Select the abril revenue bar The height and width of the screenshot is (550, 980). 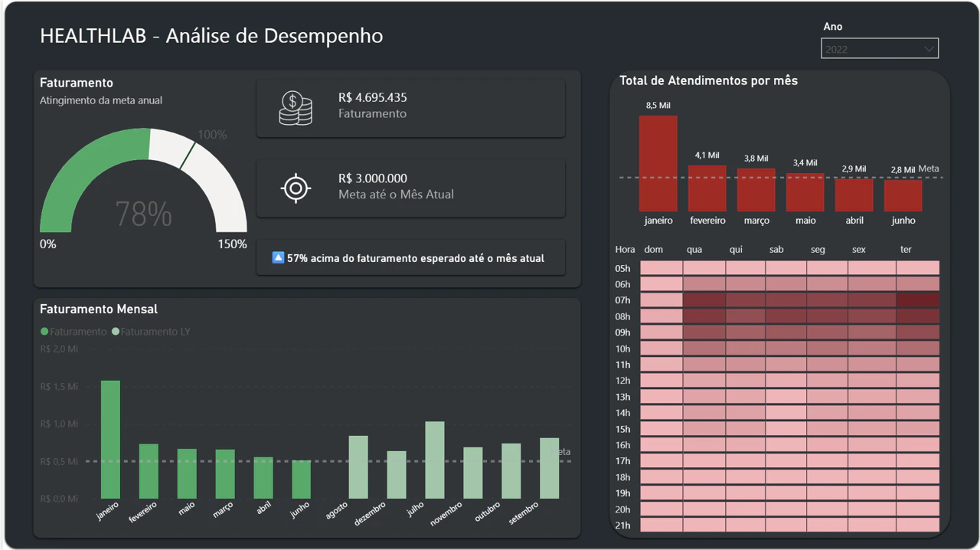[x=263, y=478]
